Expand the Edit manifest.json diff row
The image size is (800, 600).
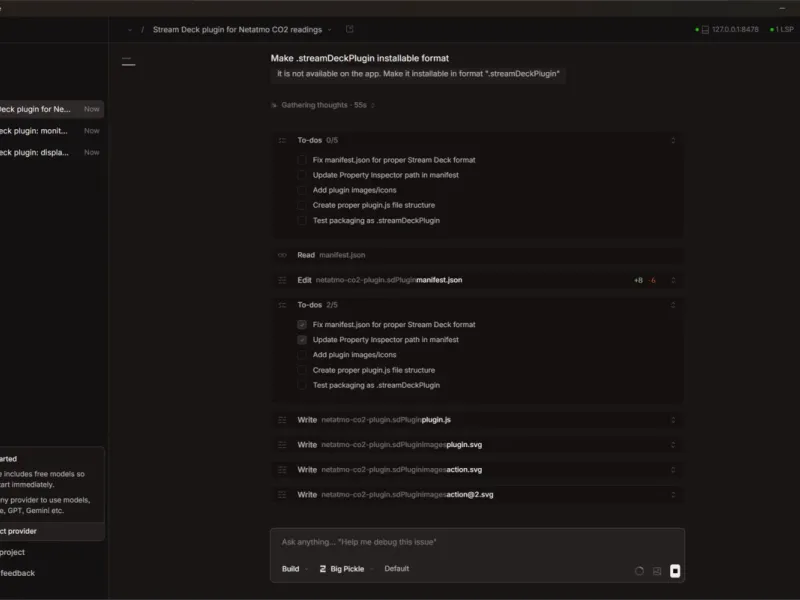[673, 280]
